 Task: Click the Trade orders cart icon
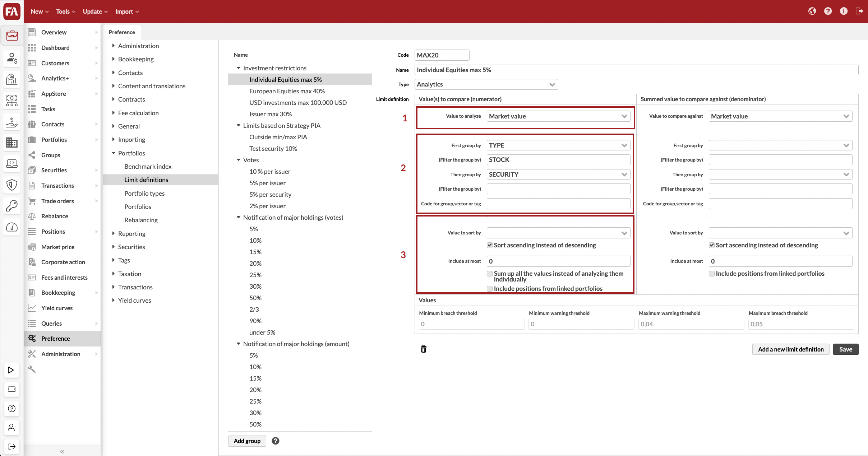[32, 201]
